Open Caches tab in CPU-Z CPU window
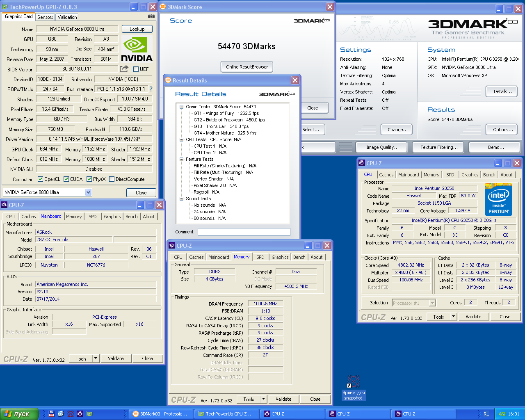This screenshot has height=420, width=525. (x=386, y=175)
